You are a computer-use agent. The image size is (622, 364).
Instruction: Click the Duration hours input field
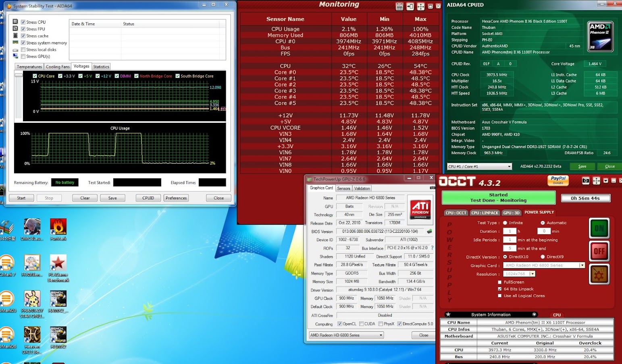[510, 231]
